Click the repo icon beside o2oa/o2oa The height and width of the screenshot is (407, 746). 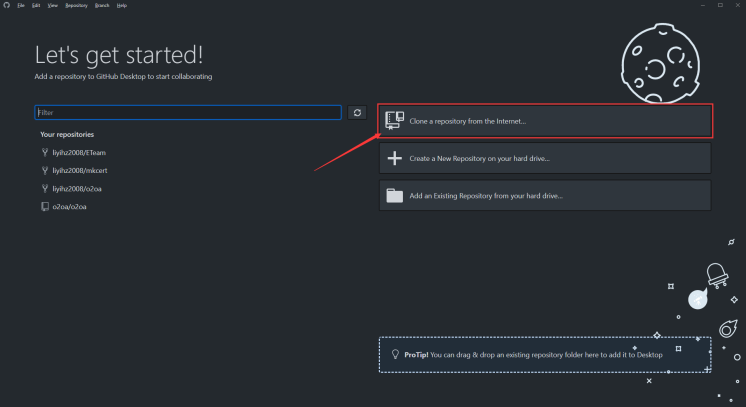(x=44, y=206)
